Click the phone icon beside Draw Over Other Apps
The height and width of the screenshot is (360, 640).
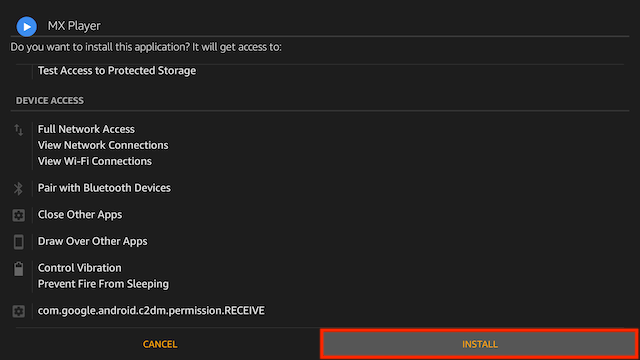point(18,242)
